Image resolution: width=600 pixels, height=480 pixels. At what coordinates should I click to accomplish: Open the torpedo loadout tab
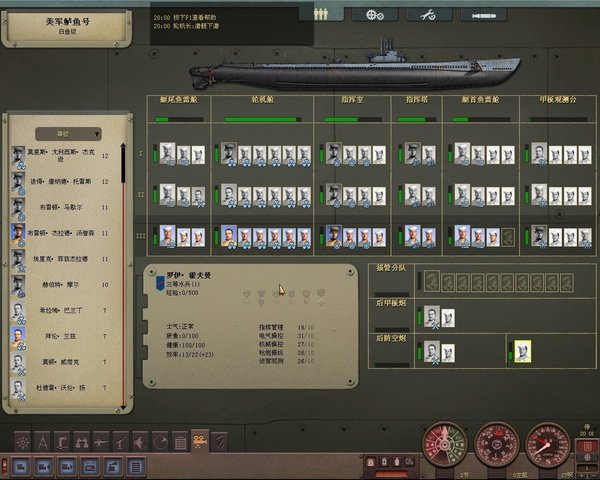(484, 16)
